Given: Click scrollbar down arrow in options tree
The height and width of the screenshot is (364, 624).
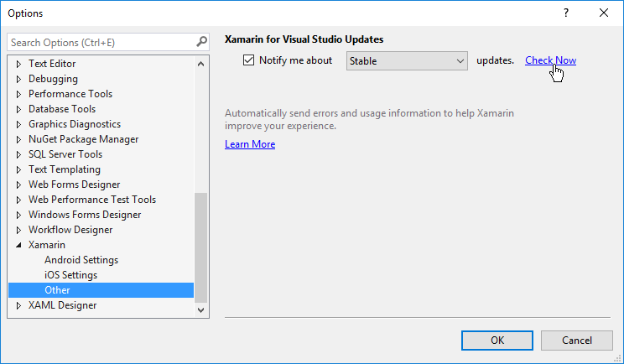Looking at the screenshot, I should (201, 309).
